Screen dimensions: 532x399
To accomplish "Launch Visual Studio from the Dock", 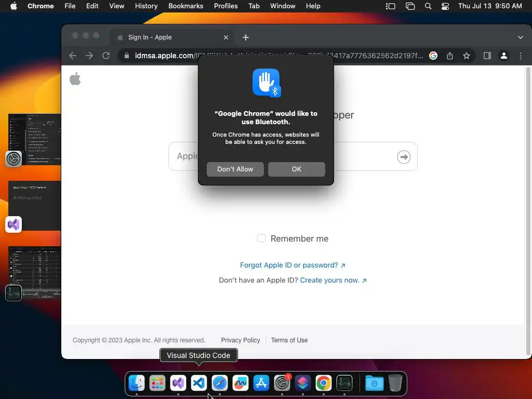I will pos(178,383).
